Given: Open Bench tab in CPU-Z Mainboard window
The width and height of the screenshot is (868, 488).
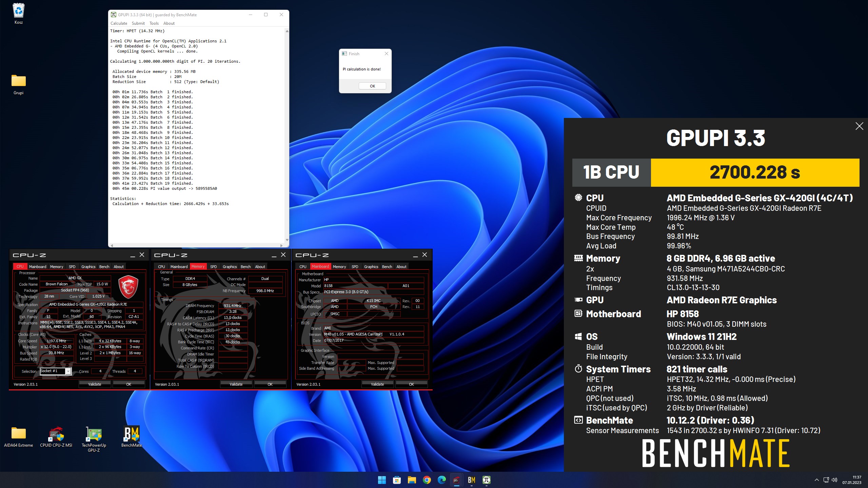Looking at the screenshot, I should 387,267.
